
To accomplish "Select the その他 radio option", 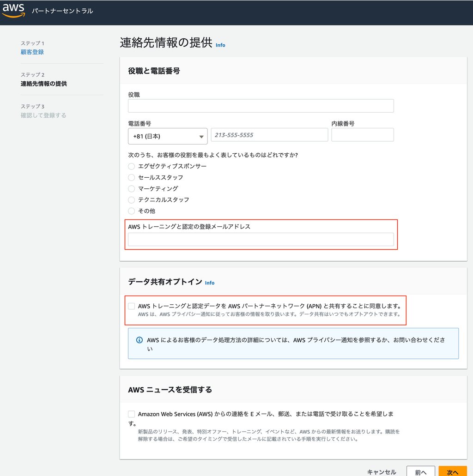I will point(132,211).
